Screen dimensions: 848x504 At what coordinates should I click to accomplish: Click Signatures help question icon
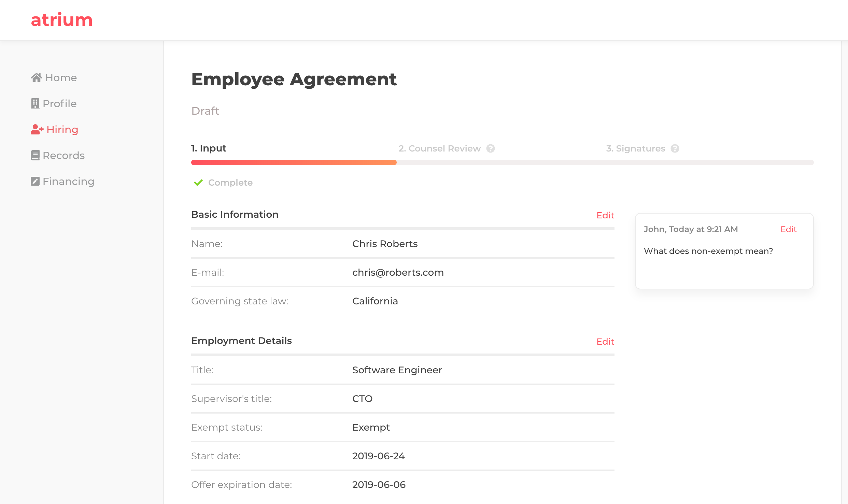675,148
